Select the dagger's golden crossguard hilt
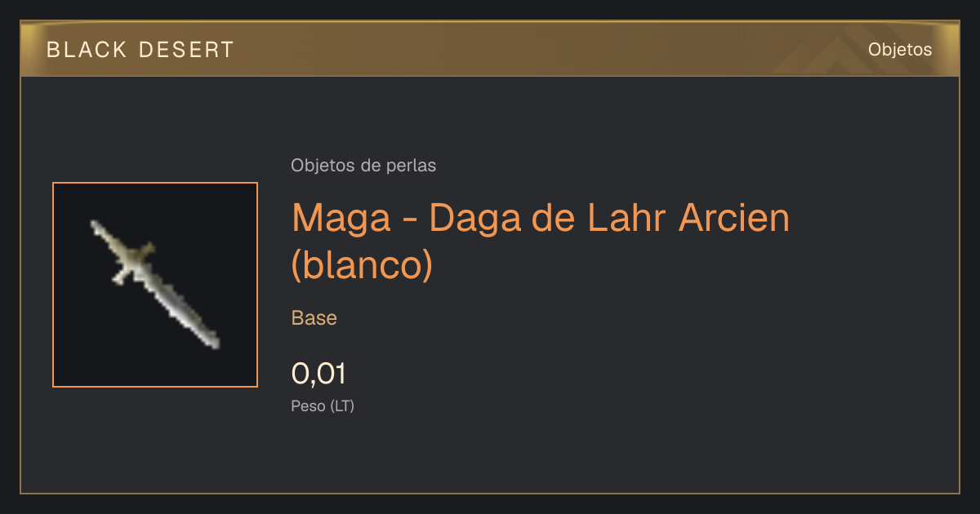The image size is (980, 514). 131,261
